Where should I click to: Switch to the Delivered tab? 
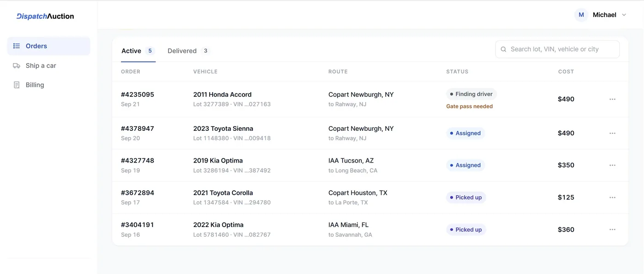188,51
